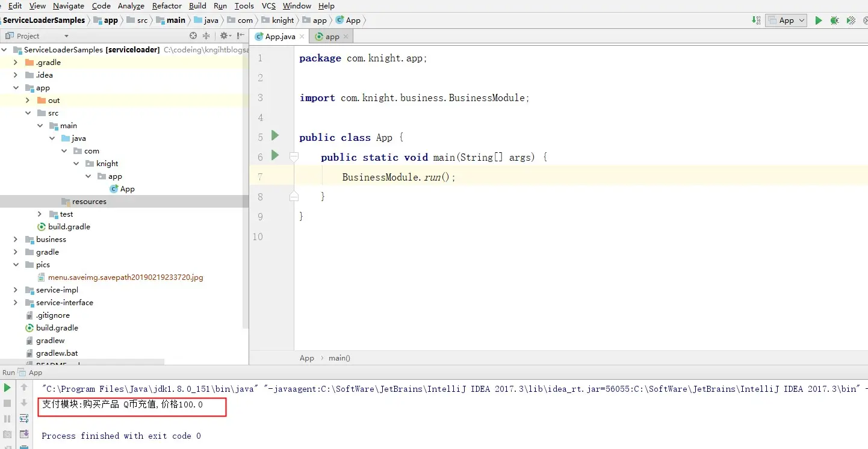Click 'Process finished with exit code 0' text
Image resolution: width=868 pixels, height=449 pixels.
click(121, 436)
